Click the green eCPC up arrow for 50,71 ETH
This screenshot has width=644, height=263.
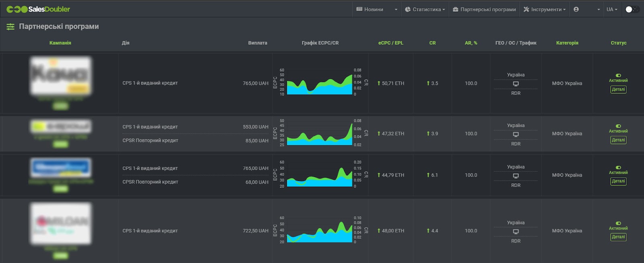coord(379,83)
